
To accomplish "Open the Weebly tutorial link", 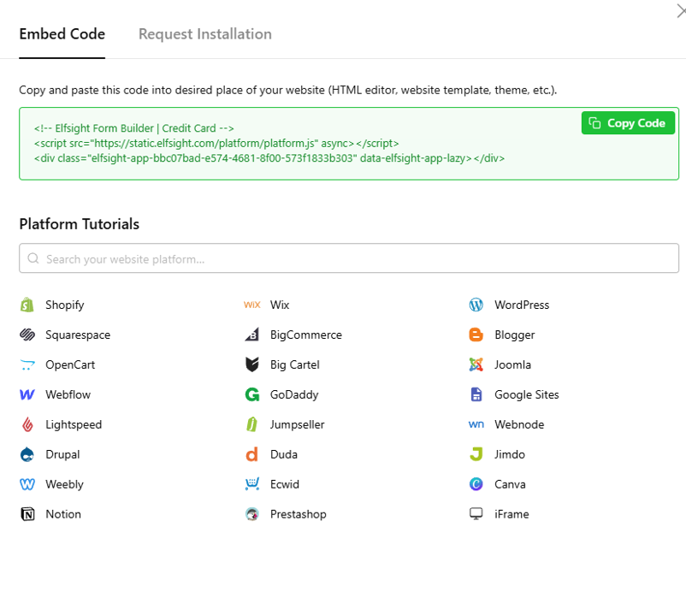I will [65, 484].
